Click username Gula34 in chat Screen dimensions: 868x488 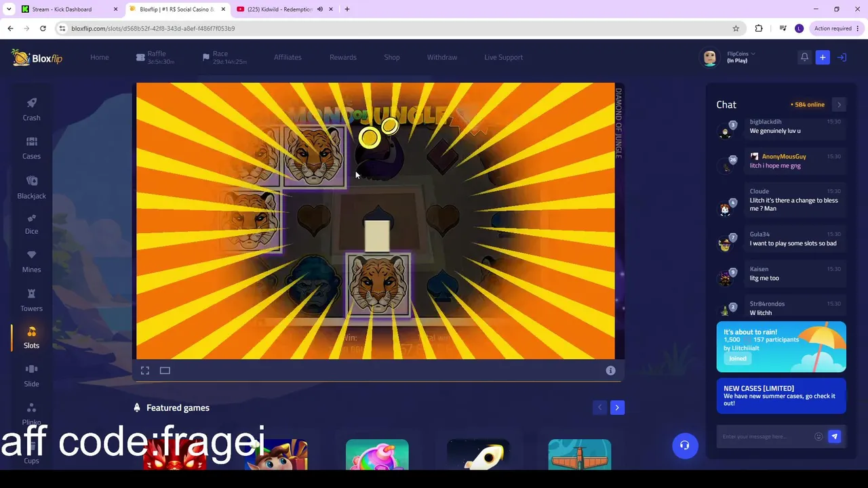(759, 235)
